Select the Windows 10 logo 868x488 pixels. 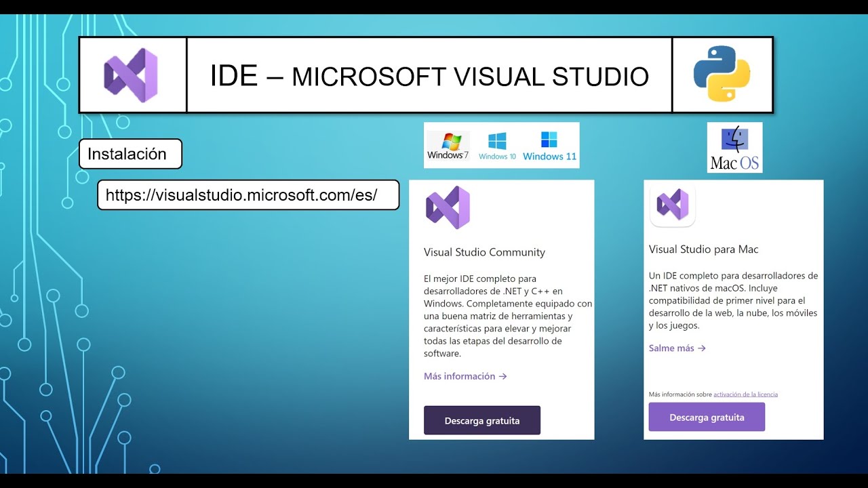click(497, 146)
